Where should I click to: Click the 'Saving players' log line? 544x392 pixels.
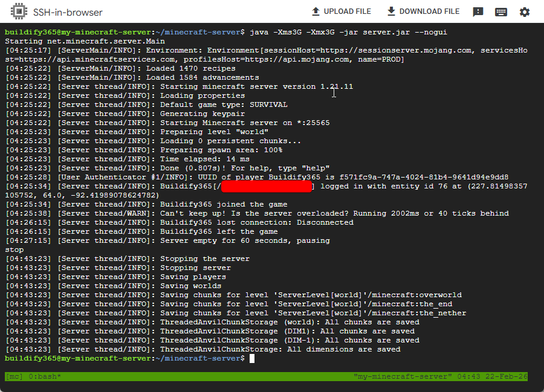115,277
